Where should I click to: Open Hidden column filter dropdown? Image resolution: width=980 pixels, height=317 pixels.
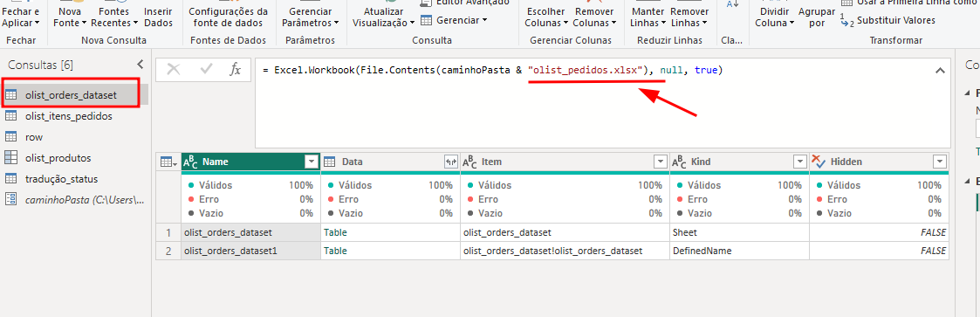pos(939,162)
